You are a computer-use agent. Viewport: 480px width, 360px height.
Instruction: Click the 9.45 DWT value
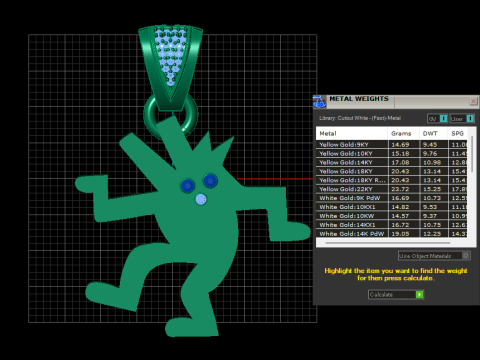coord(430,145)
